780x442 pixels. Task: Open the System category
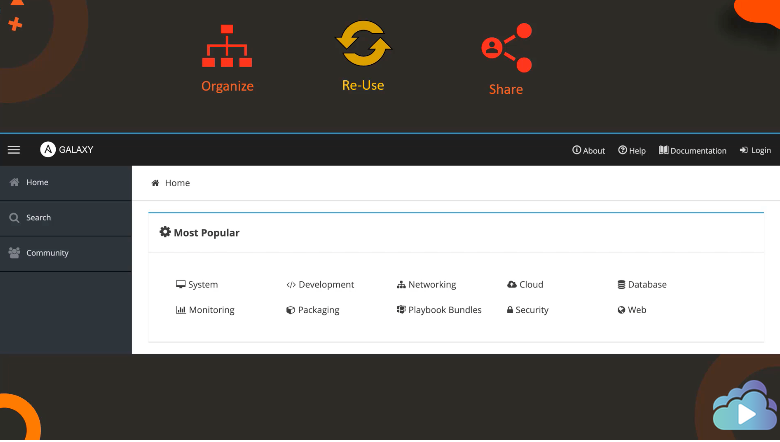197,285
